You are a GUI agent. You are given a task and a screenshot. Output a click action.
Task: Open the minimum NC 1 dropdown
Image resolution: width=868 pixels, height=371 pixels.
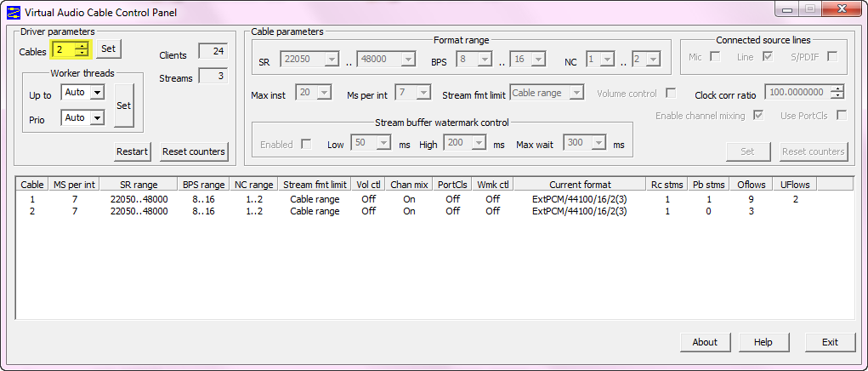(607, 60)
